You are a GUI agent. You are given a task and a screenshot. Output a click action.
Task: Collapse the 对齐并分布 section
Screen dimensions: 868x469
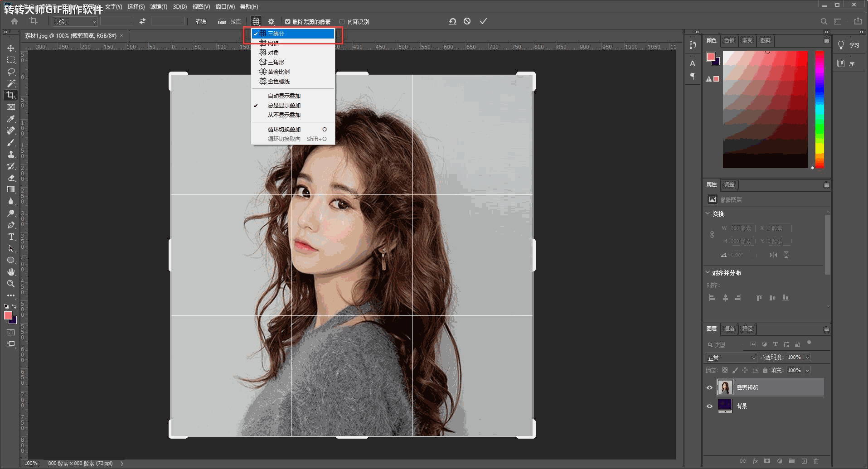click(708, 272)
